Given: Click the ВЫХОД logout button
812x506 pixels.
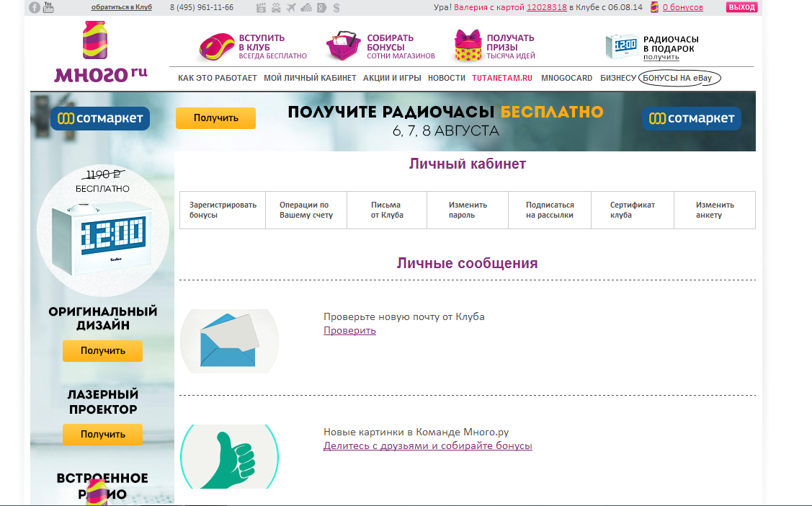Looking at the screenshot, I should click(741, 7).
